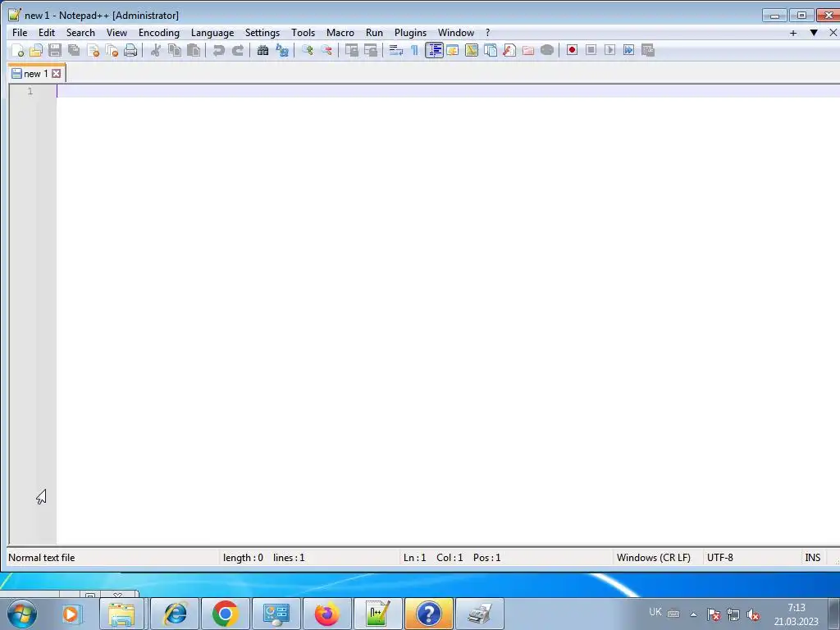Click the Zoom In magnifier icon
This screenshot has height=630, width=840.
[307, 50]
